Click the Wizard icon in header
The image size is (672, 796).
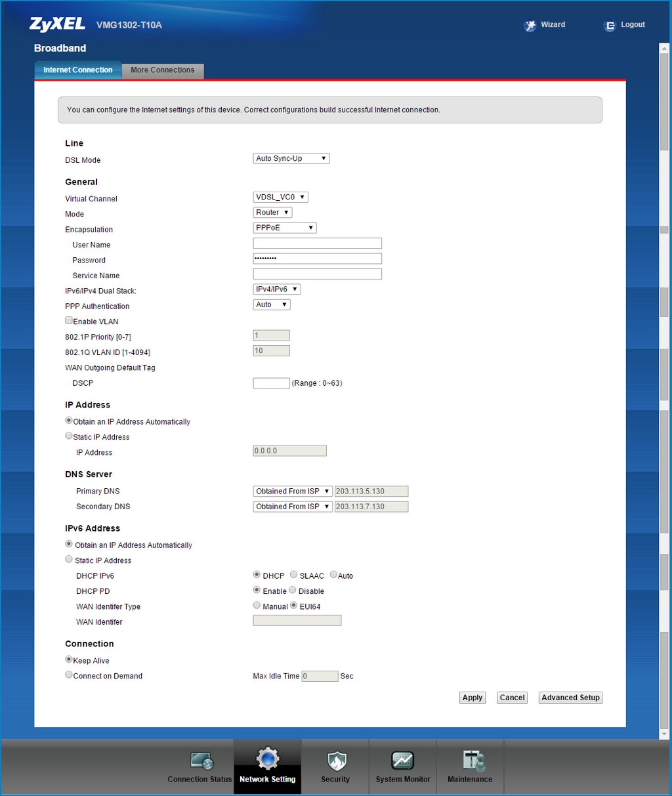pos(530,26)
